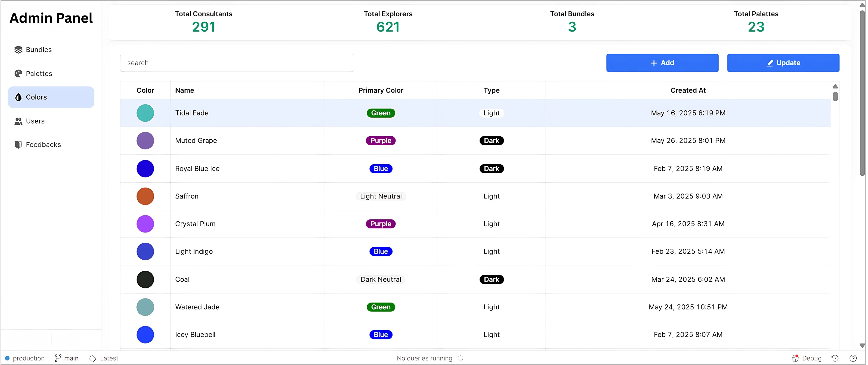Click the Royal Blue Ice color swatch
The image size is (868, 365).
coord(145,169)
